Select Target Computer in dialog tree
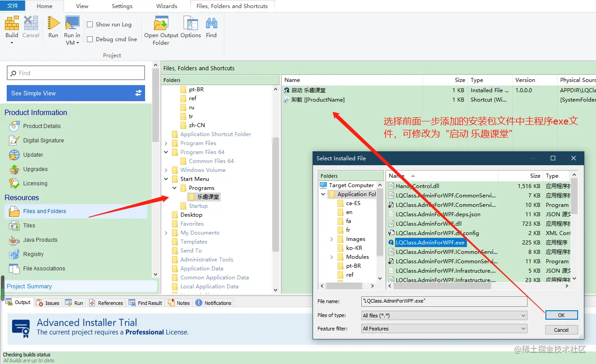596x364 pixels. click(x=352, y=185)
